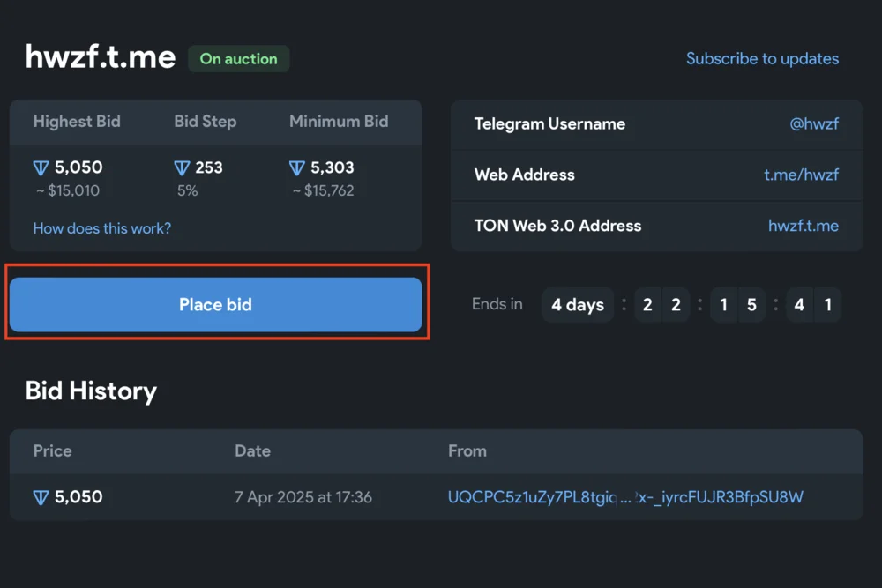Viewport: 882px width, 588px height.
Task: Click the From column header in Bid History
Action: tap(467, 450)
